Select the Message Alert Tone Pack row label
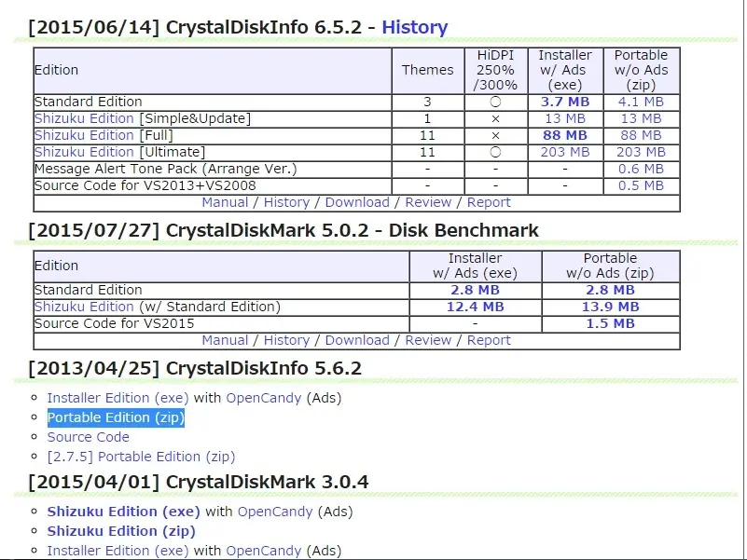747x560 pixels. pyautogui.click(x=165, y=169)
